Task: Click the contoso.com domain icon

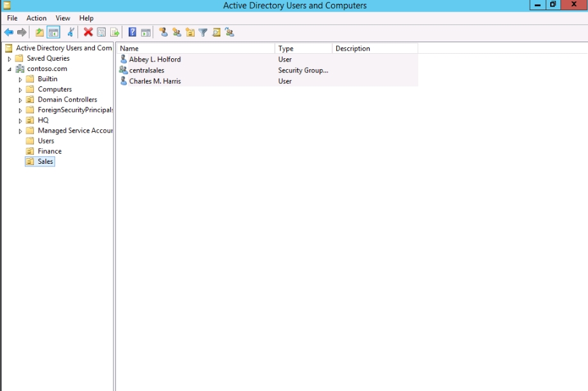Action: coord(20,68)
